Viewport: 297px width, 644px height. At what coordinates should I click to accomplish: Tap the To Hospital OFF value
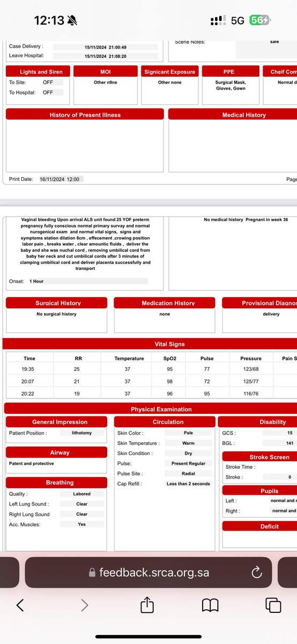coord(52,92)
